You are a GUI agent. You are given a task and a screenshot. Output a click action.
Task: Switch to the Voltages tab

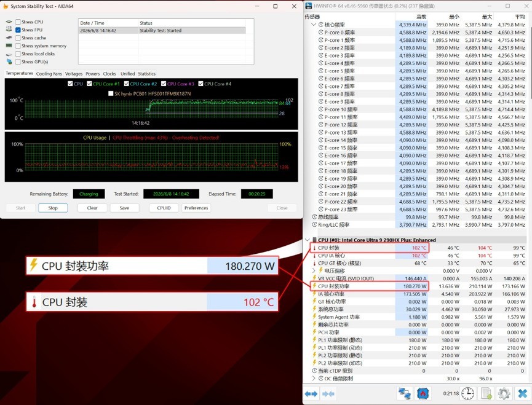point(74,74)
